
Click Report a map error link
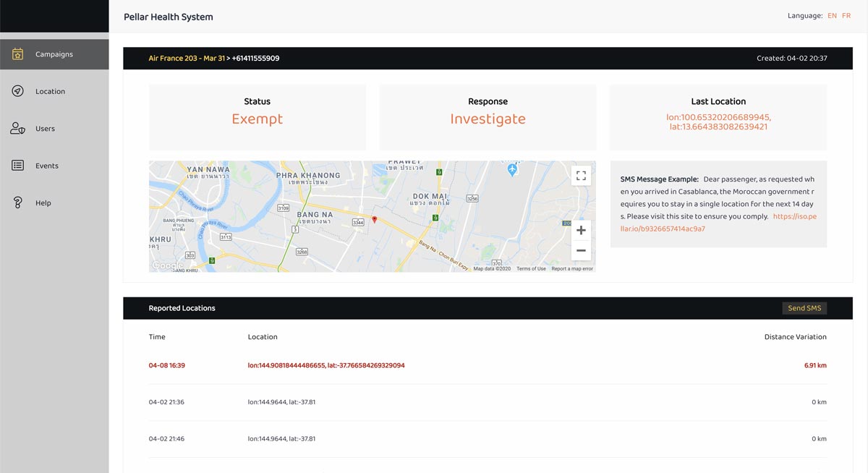[x=572, y=269]
